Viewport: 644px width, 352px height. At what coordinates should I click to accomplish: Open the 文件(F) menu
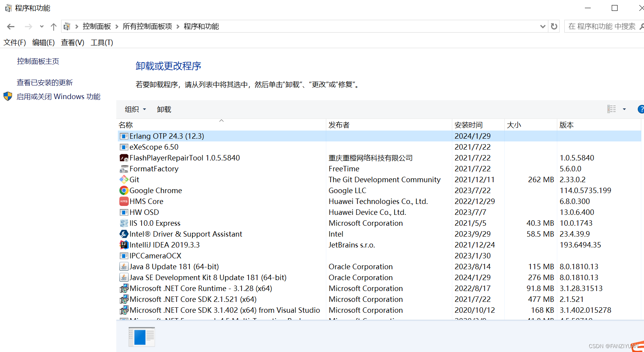coord(15,42)
